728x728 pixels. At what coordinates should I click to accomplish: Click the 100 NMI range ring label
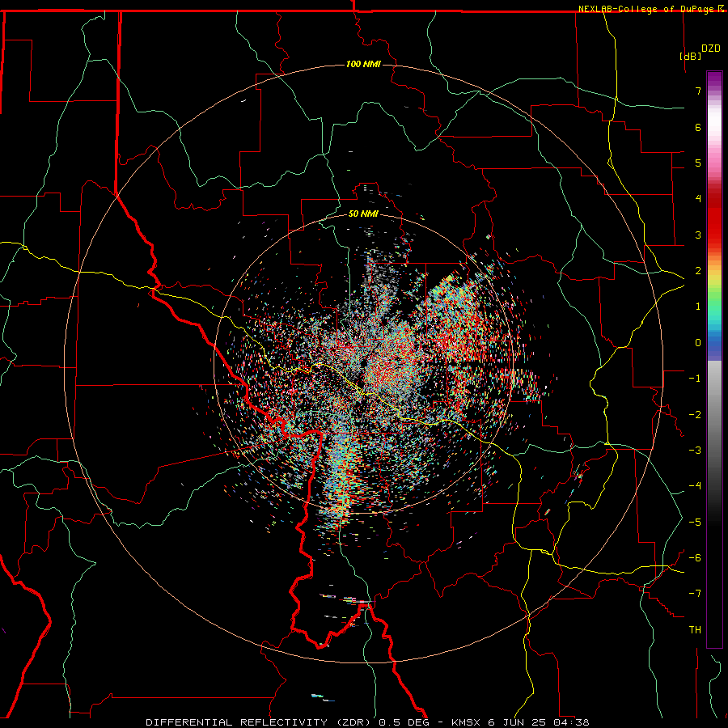coord(363,64)
